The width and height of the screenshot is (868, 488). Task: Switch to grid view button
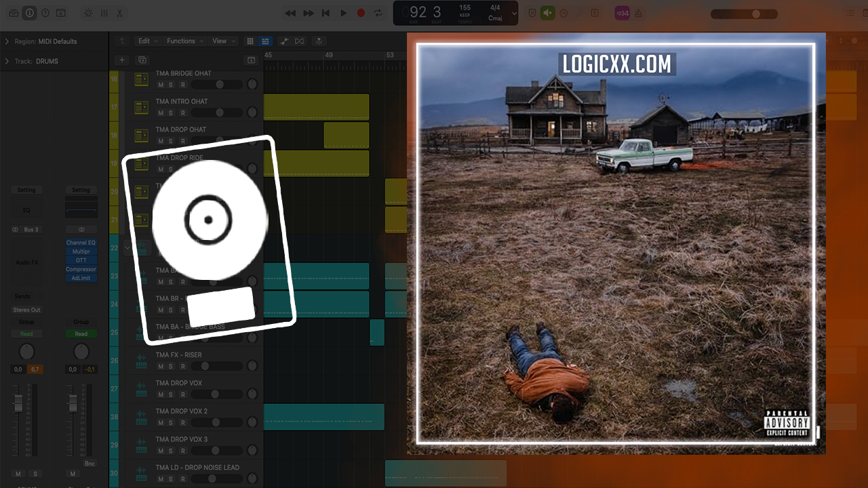pyautogui.click(x=250, y=41)
